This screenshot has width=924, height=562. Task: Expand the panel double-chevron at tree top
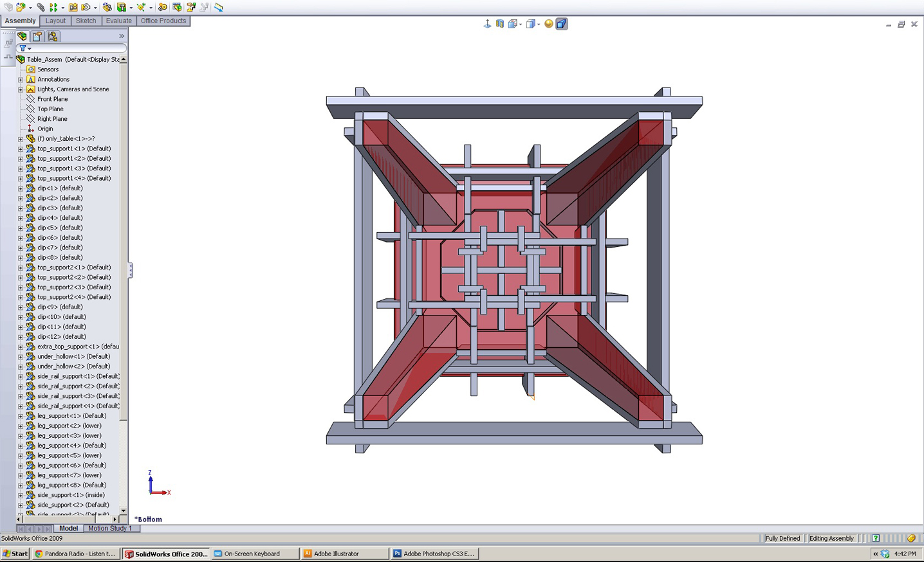pos(122,36)
